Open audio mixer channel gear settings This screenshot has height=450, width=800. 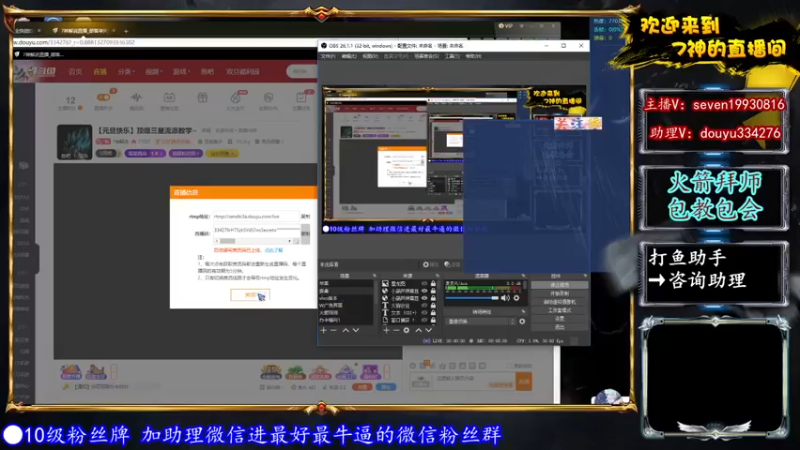coord(516,298)
